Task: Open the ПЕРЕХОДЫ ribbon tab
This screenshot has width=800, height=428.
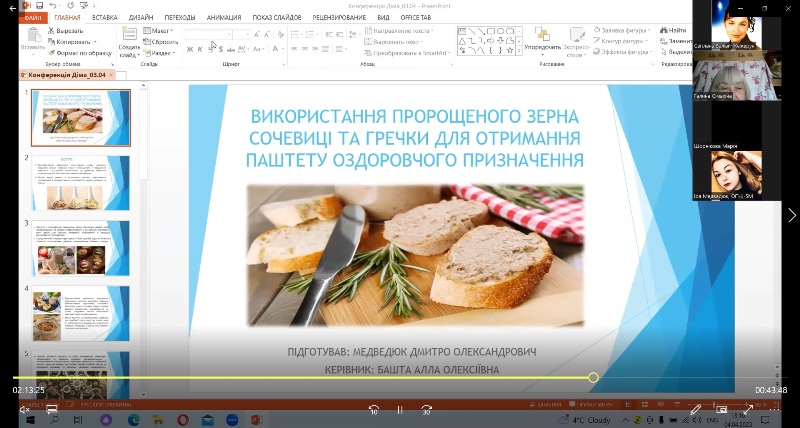Action: pos(179,17)
